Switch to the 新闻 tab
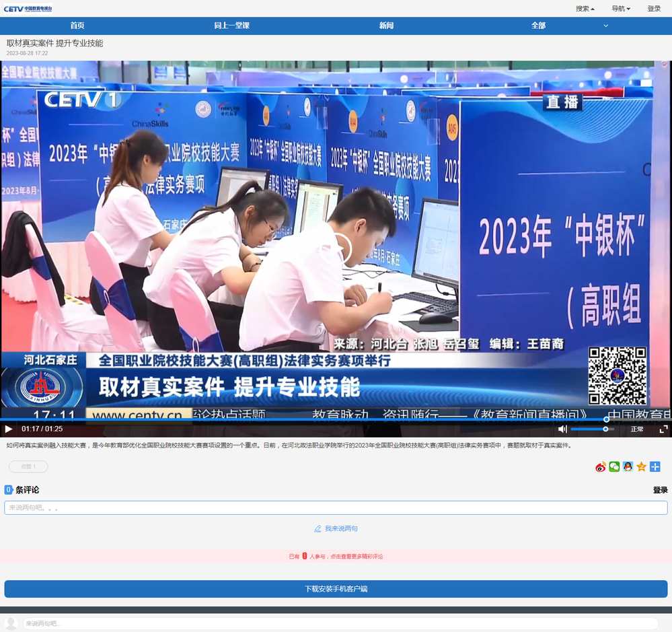672x632 pixels. tap(386, 26)
